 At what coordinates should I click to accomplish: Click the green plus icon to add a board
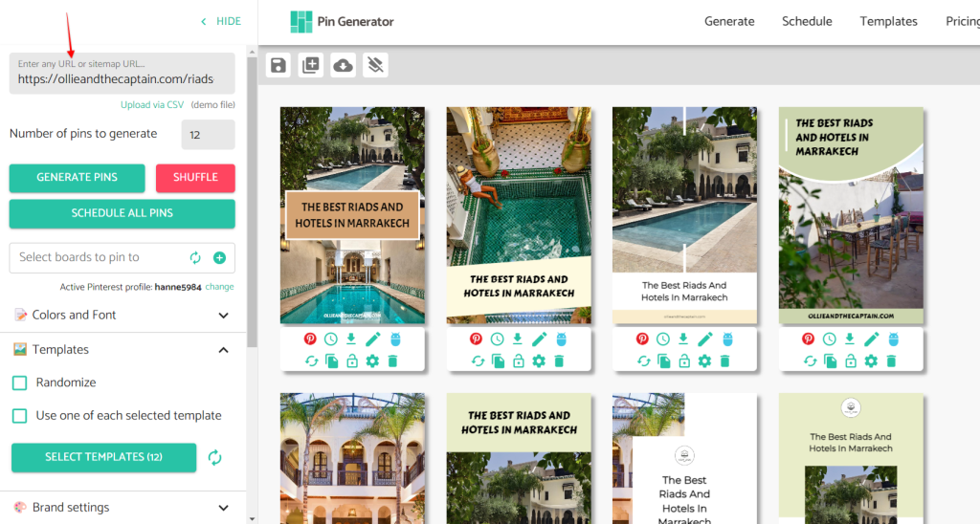tap(219, 257)
